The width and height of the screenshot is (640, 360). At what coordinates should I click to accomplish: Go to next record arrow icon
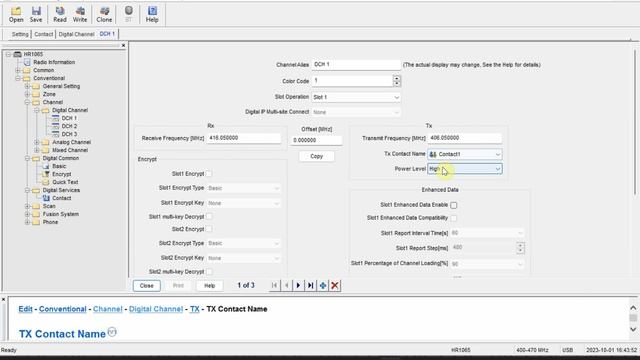pyautogui.click(x=298, y=285)
